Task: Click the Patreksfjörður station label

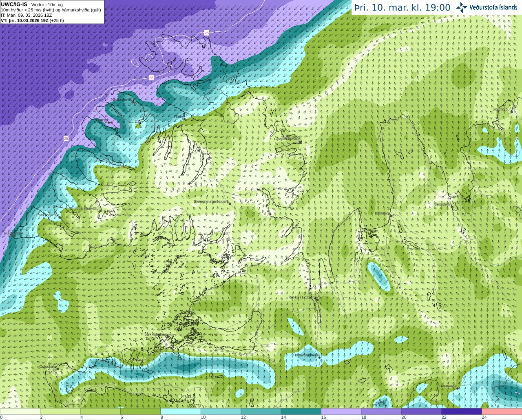Action: (48, 214)
